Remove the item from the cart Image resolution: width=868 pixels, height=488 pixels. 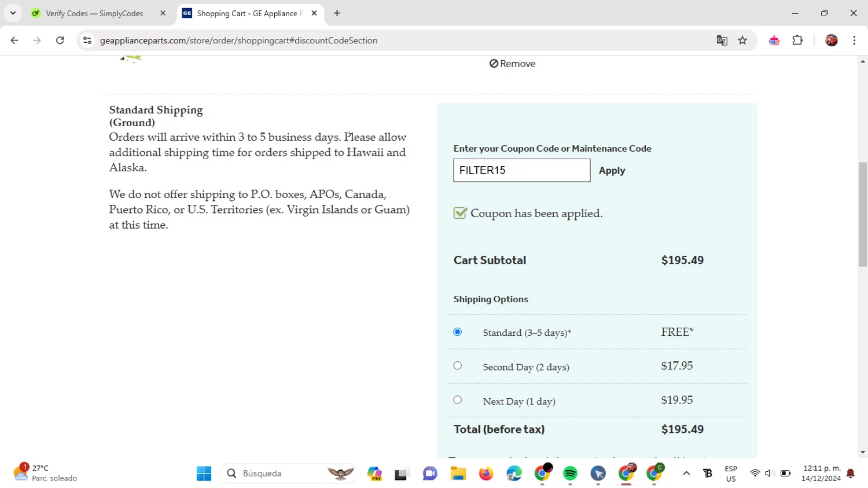point(512,64)
